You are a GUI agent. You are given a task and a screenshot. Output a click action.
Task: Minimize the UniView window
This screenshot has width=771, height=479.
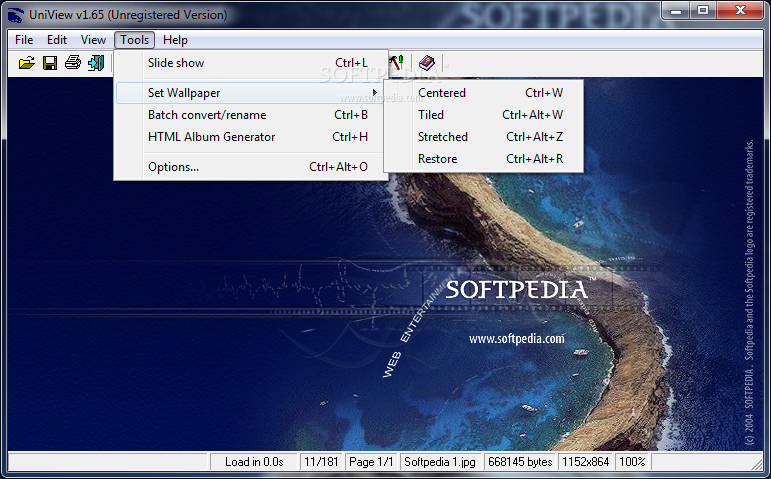tap(676, 10)
